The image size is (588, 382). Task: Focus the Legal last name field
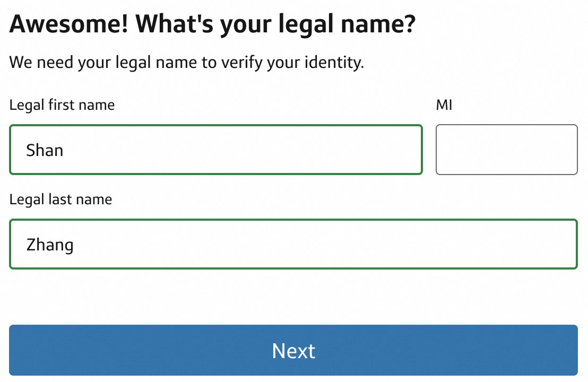pos(293,245)
